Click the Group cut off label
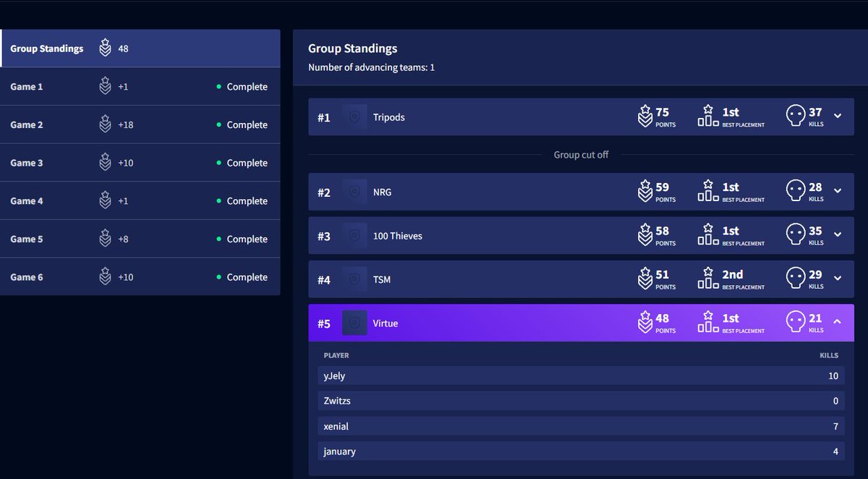Screen dimensions: 868x479 click(581, 155)
